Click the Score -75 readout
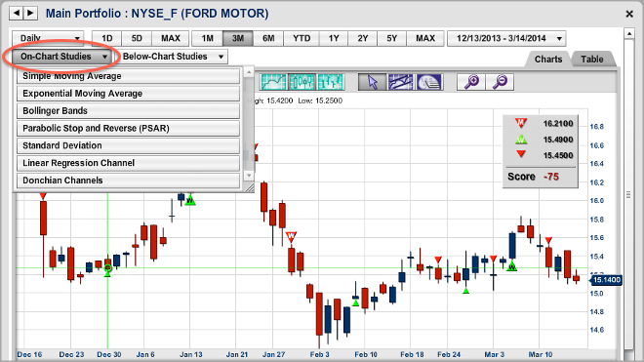The image size is (644, 362). (533, 177)
